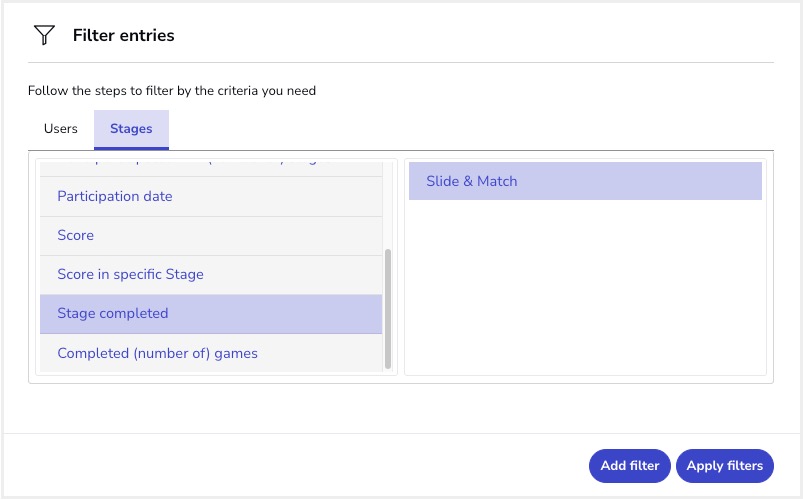Click the Filter entries heading

point(123,36)
